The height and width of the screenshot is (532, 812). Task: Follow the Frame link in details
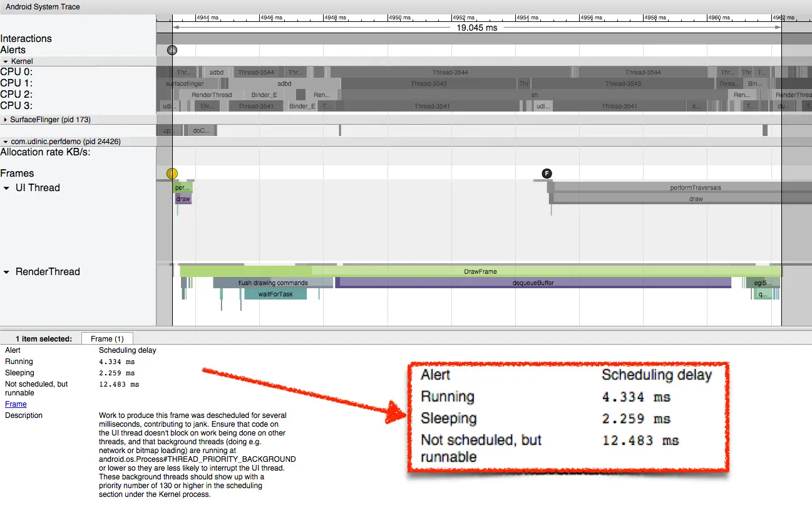pyautogui.click(x=16, y=404)
